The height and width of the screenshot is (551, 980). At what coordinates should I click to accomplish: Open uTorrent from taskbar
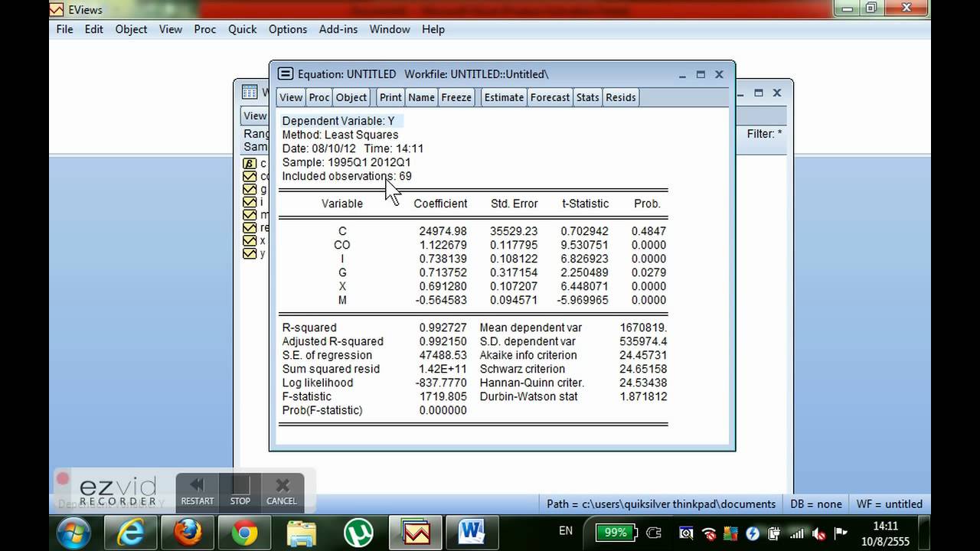pyautogui.click(x=358, y=533)
